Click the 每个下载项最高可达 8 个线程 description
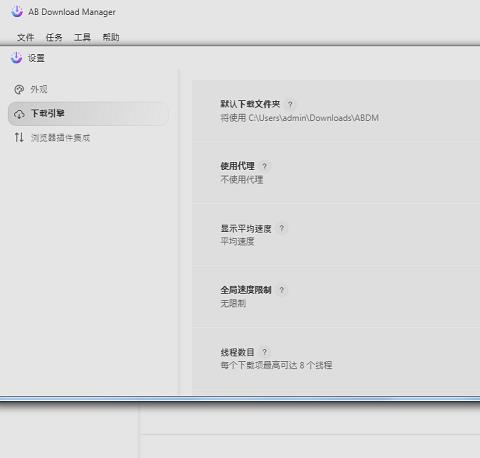 click(x=276, y=365)
